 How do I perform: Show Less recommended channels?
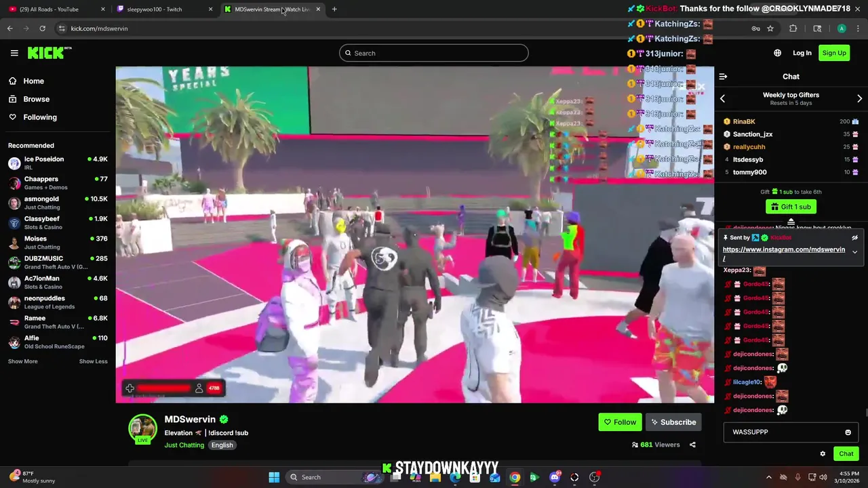pyautogui.click(x=93, y=361)
